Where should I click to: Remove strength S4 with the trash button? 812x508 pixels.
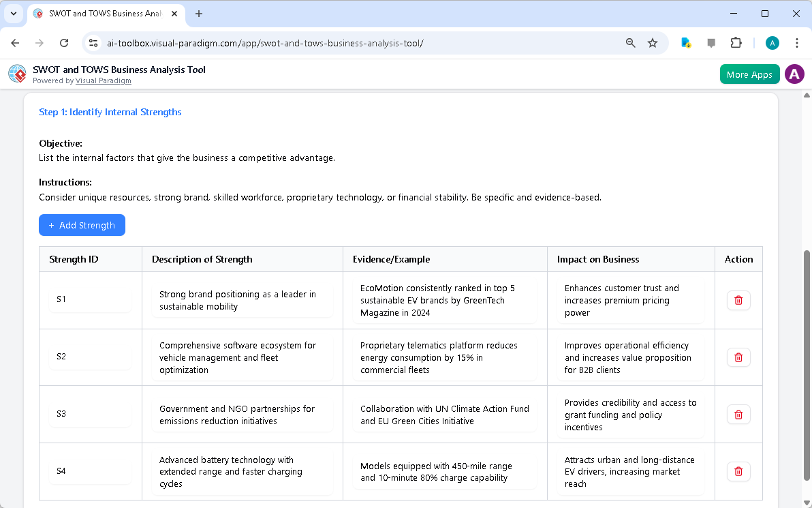tap(738, 471)
